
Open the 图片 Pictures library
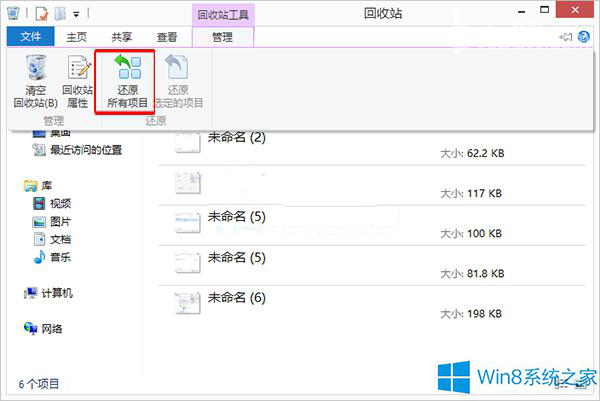(x=52, y=221)
